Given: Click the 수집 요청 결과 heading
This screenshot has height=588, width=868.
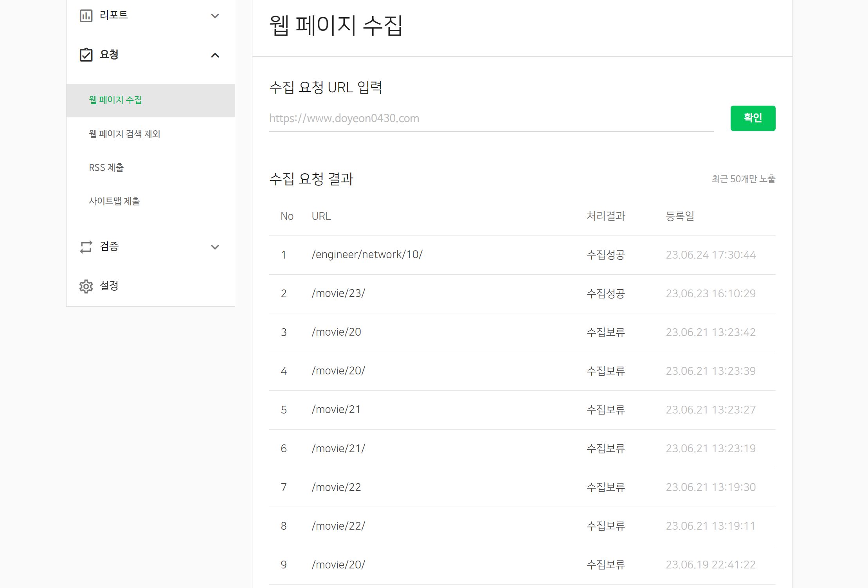Looking at the screenshot, I should click(x=311, y=179).
